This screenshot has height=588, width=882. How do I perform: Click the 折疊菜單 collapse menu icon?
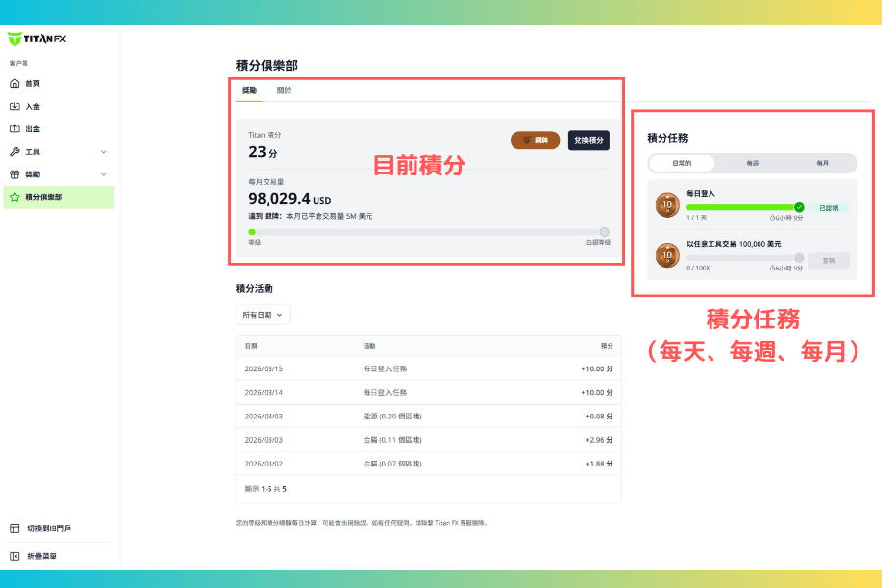tap(14, 556)
